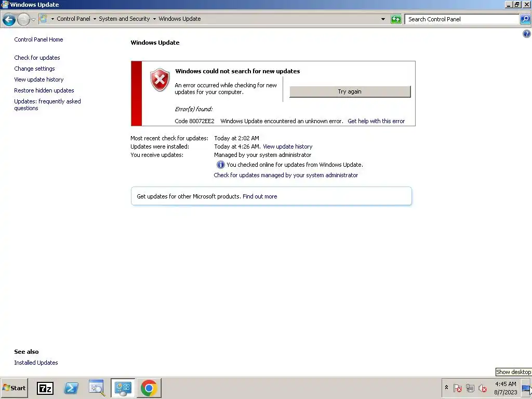Open the Start menu
This screenshot has height=399, width=532.
14,388
